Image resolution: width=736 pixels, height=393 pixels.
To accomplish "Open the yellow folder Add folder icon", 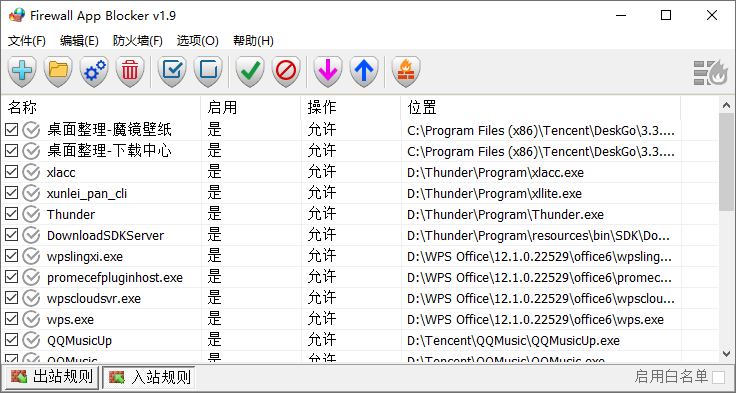I will click(x=58, y=71).
